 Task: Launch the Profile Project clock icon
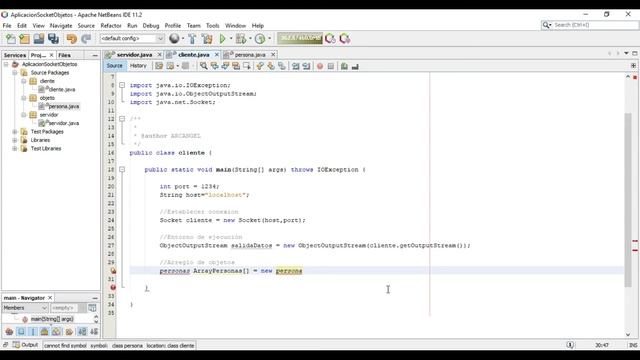click(x=260, y=39)
